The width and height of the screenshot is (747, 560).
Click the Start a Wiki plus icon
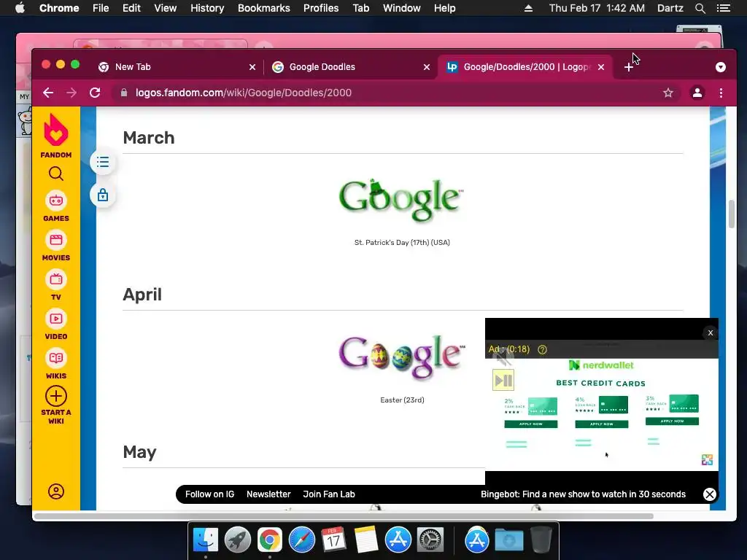pos(55,396)
